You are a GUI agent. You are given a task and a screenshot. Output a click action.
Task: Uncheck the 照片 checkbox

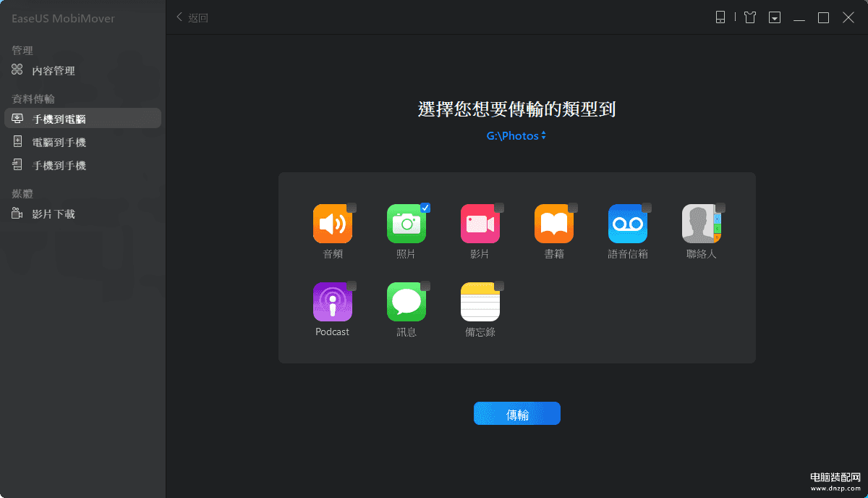coord(425,208)
